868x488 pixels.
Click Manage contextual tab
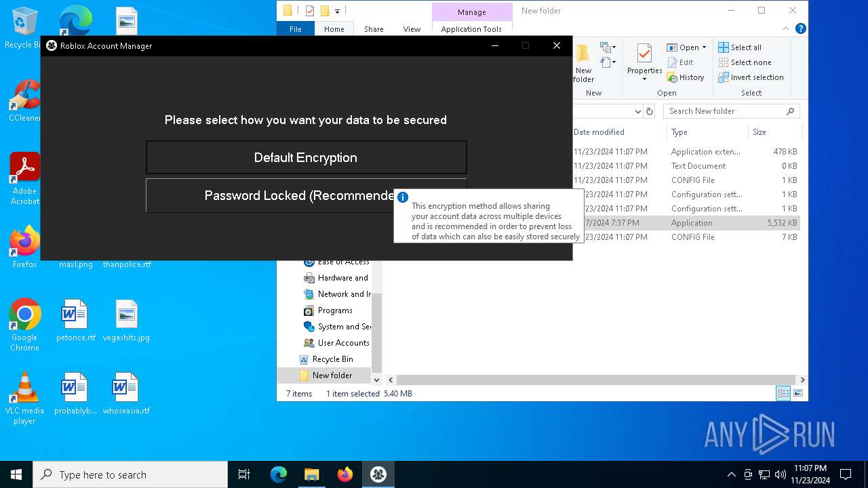click(x=472, y=12)
